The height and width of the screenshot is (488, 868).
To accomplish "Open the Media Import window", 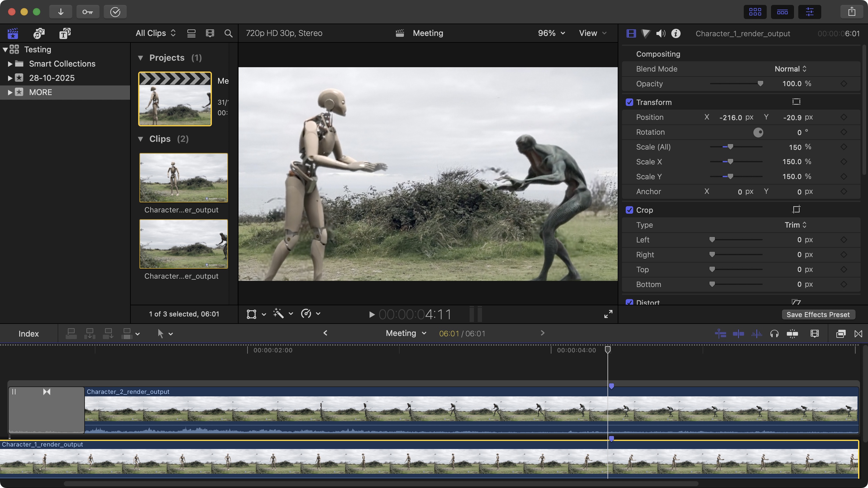I will (x=61, y=12).
